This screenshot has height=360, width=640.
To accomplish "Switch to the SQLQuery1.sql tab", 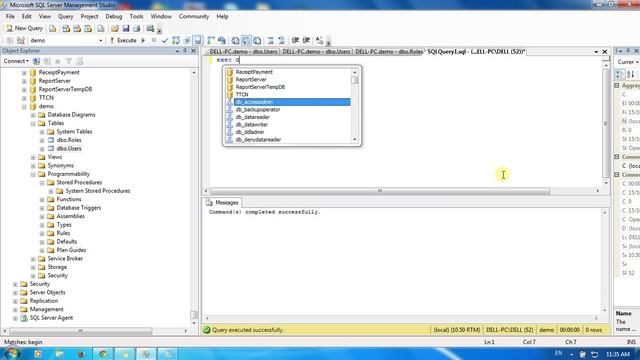I will 476,52.
